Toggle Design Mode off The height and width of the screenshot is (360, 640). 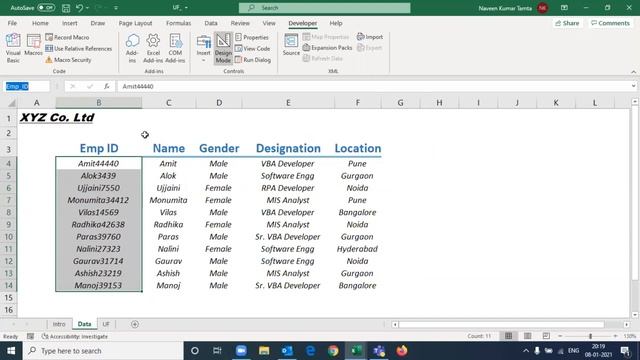tap(223, 48)
